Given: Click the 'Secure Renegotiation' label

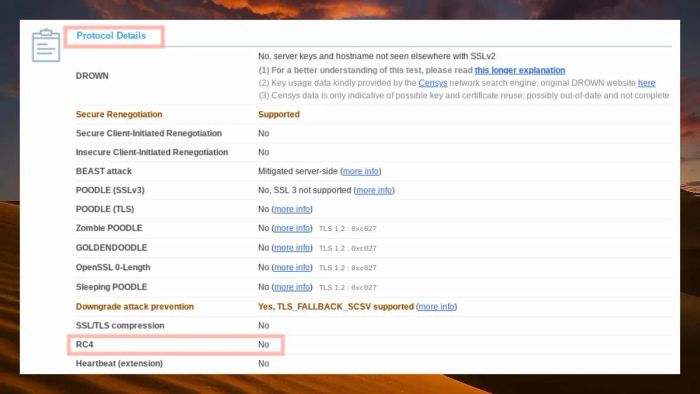Looking at the screenshot, I should [119, 114].
